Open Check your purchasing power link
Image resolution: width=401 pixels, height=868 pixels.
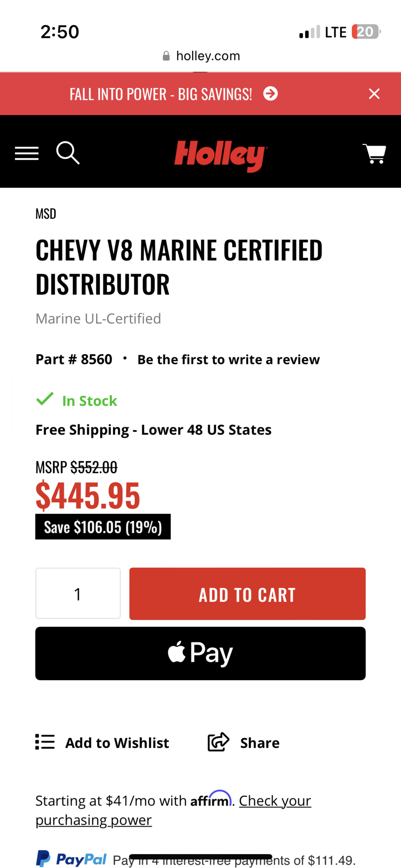275,801
